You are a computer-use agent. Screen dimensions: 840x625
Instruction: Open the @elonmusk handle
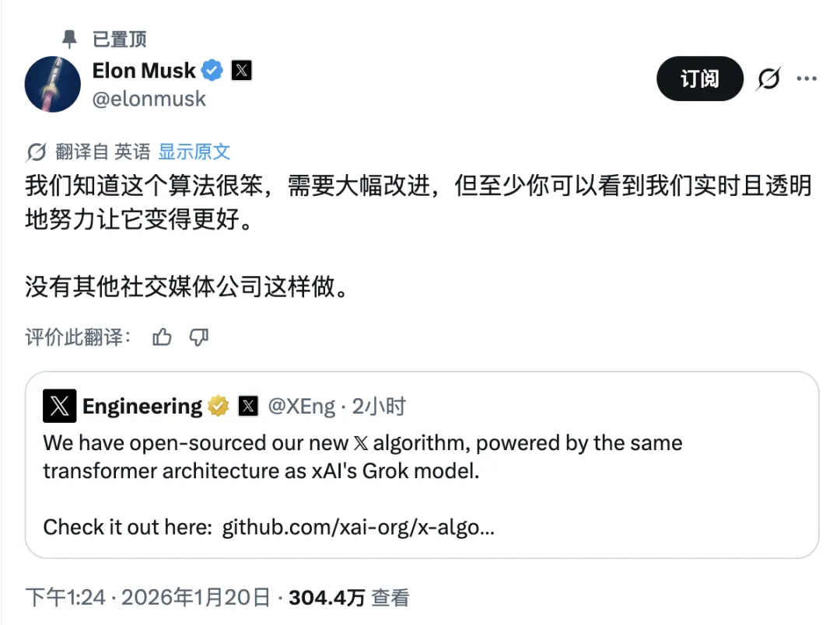149,99
